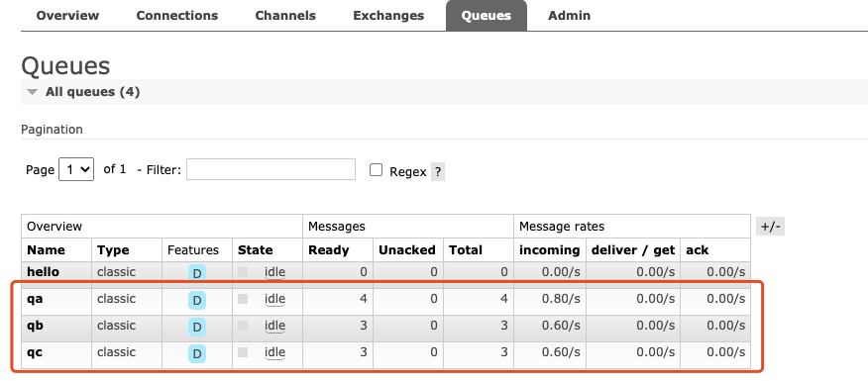
Task: Sort by Name column header
Action: (x=46, y=250)
